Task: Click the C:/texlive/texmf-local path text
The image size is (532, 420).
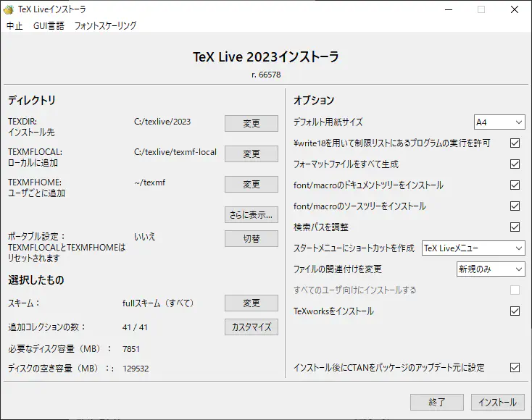Action: pos(175,152)
